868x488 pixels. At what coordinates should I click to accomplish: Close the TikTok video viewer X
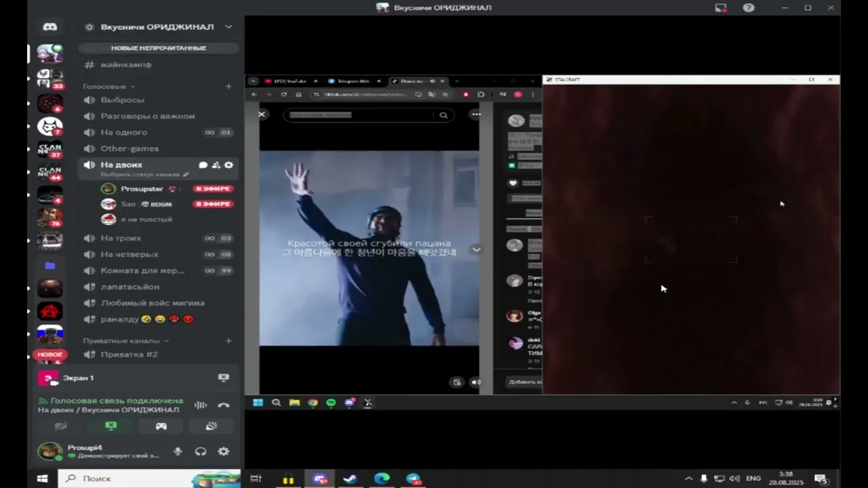(x=262, y=115)
